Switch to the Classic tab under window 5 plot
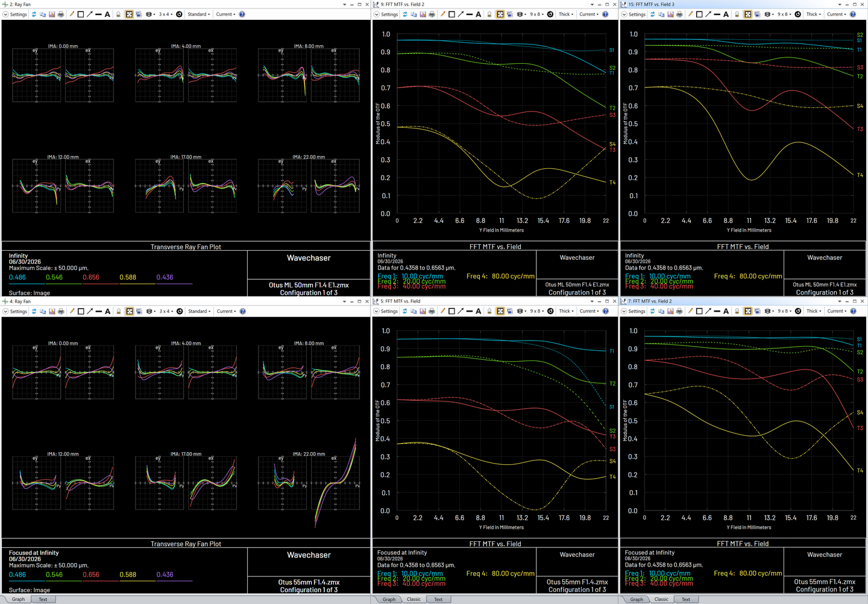The height and width of the screenshot is (604, 868). (x=414, y=599)
